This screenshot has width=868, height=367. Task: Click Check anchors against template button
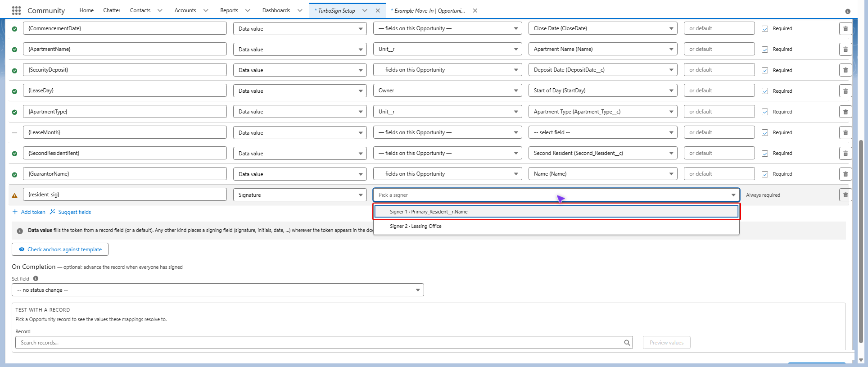60,249
